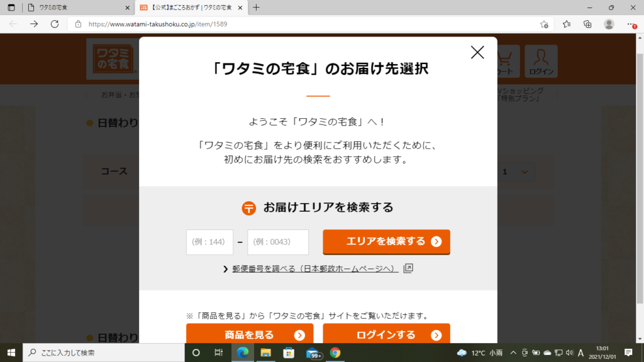Click the external link icon beside postal code link
The image size is (644, 362).
click(408, 268)
